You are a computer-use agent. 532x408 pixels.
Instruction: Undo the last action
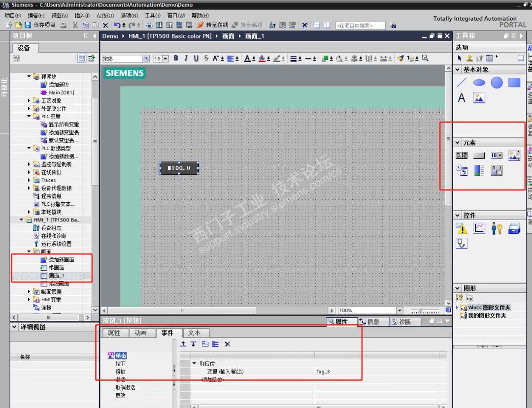(117, 25)
